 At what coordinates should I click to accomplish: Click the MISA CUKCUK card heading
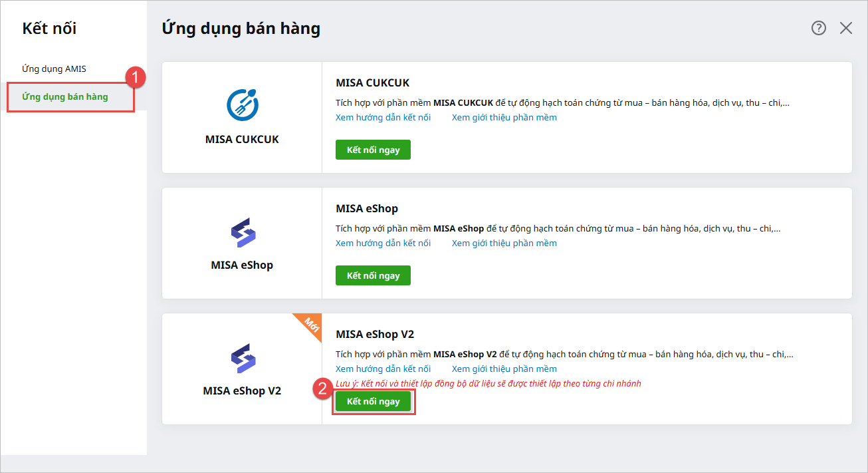tap(373, 83)
